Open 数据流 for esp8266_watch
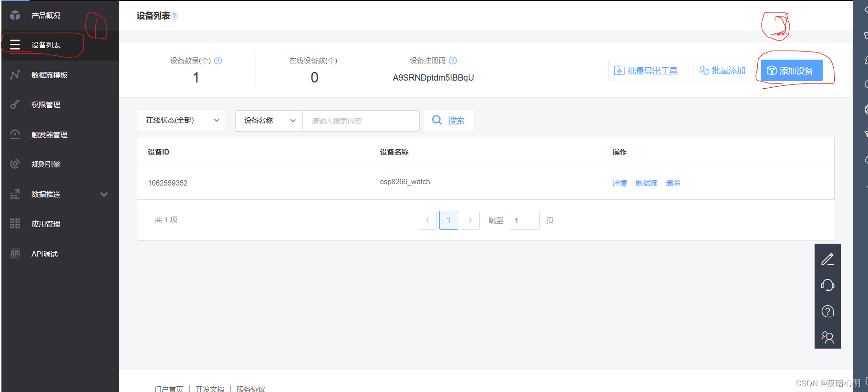Image resolution: width=868 pixels, height=392 pixels. click(646, 183)
